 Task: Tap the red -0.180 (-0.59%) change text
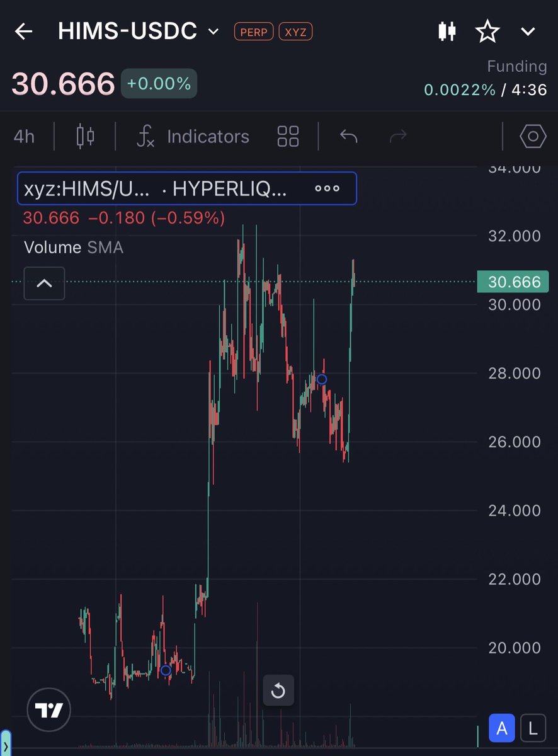pos(156,219)
